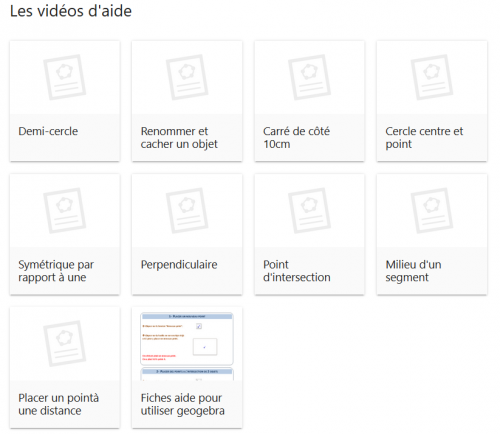Open the 'Carré de côté 10cm' title

296,137
